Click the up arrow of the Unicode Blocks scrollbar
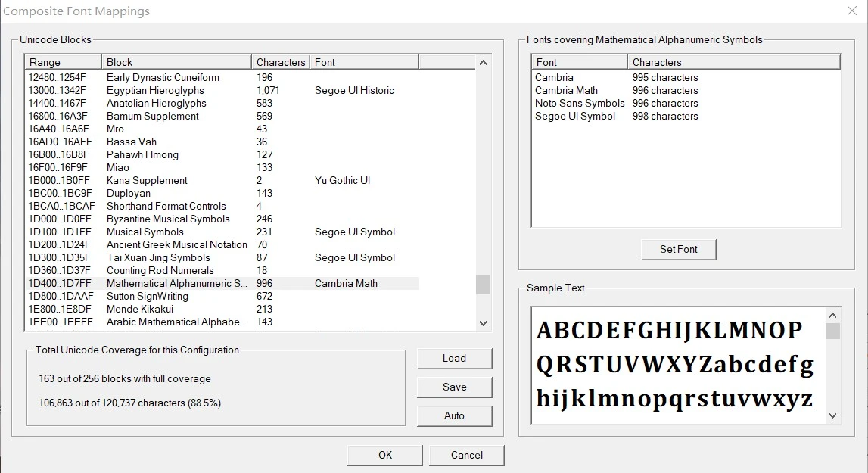The height and width of the screenshot is (473, 868). (483, 63)
